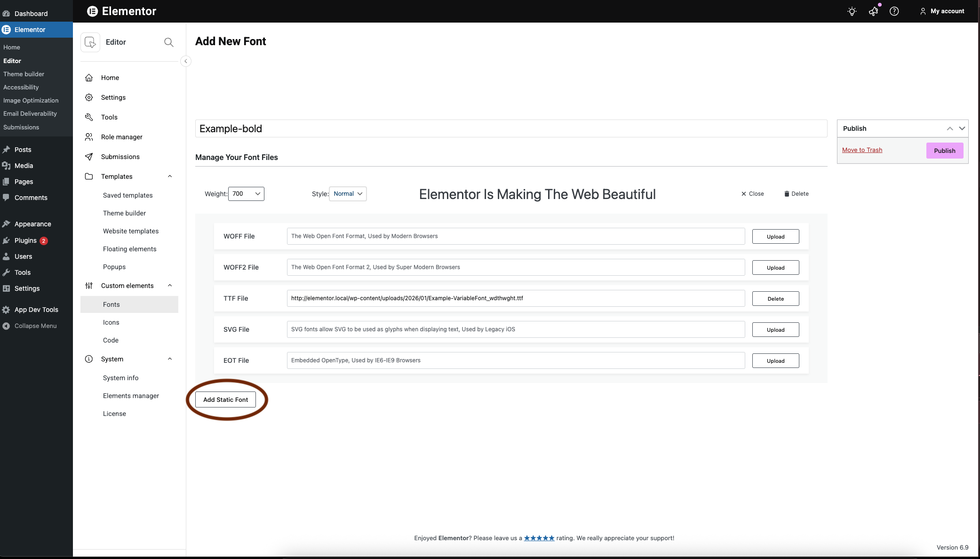This screenshot has height=559, width=980.
Task: Click the Move to Trash link
Action: point(862,150)
